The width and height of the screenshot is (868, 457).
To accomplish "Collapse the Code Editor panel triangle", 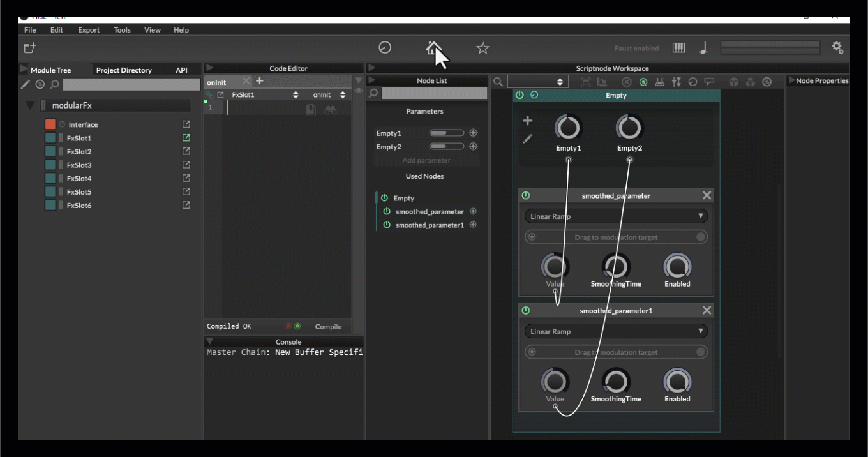I will (x=210, y=68).
